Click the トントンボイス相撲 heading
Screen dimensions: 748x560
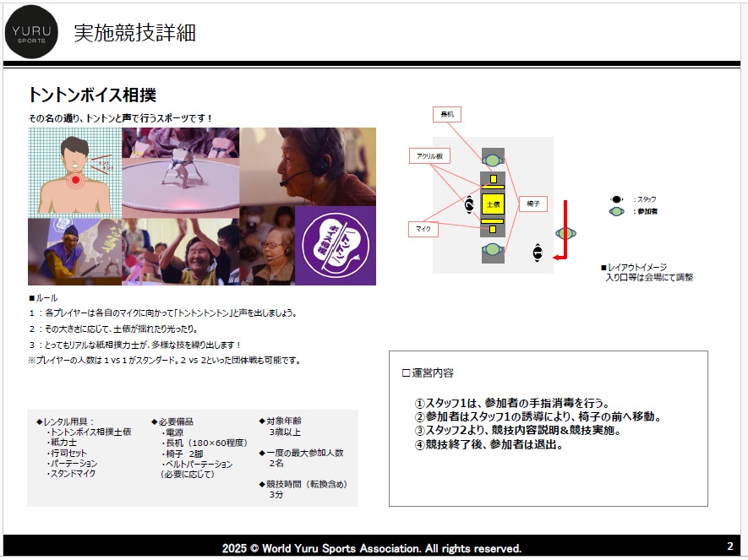[92, 95]
